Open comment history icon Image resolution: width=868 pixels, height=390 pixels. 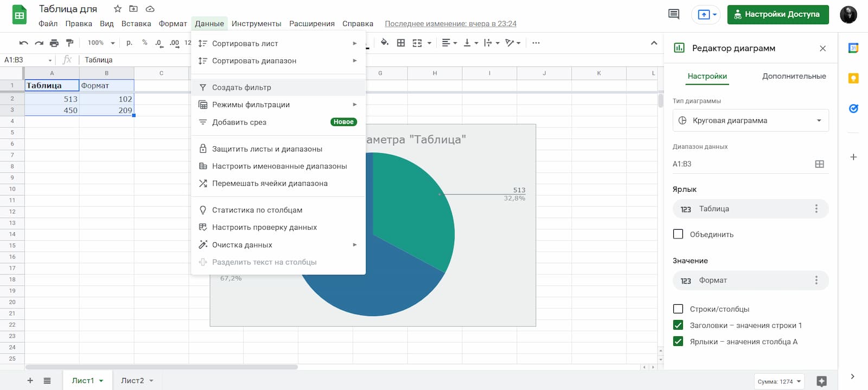[674, 14]
